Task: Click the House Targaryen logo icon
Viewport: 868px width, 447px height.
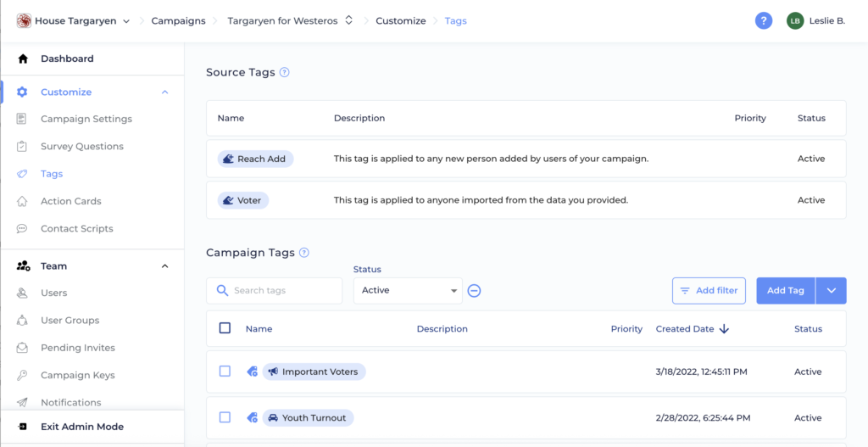Action: click(x=24, y=21)
